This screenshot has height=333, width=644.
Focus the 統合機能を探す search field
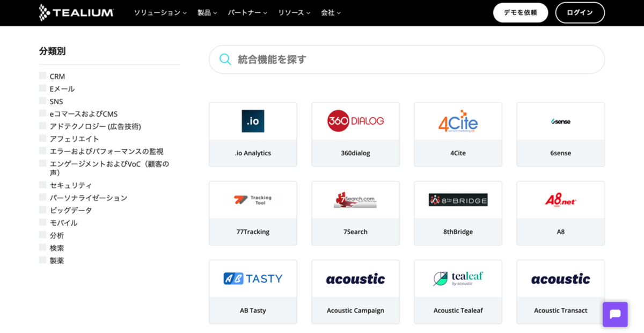[x=407, y=59]
